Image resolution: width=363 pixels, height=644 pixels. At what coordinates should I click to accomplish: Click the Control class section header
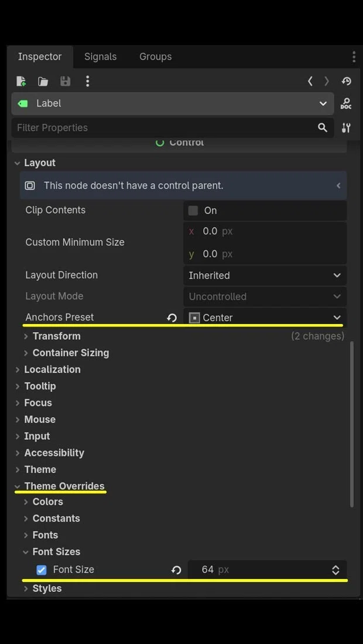(x=179, y=143)
